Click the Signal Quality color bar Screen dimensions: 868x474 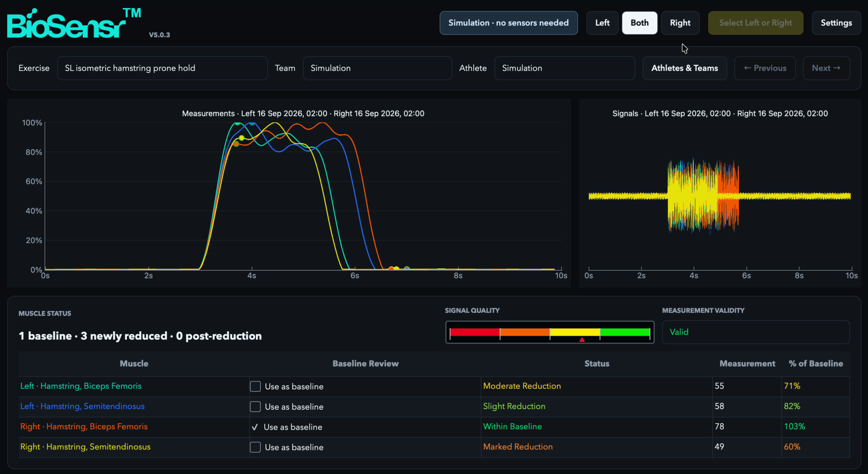(550, 332)
